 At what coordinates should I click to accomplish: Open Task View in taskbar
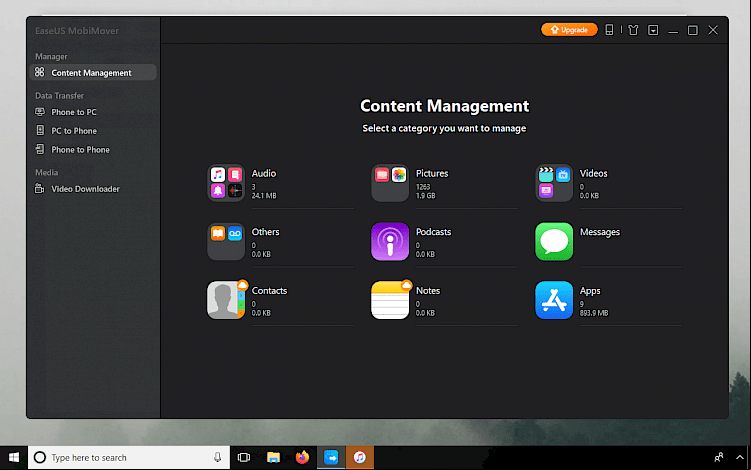coord(244,458)
